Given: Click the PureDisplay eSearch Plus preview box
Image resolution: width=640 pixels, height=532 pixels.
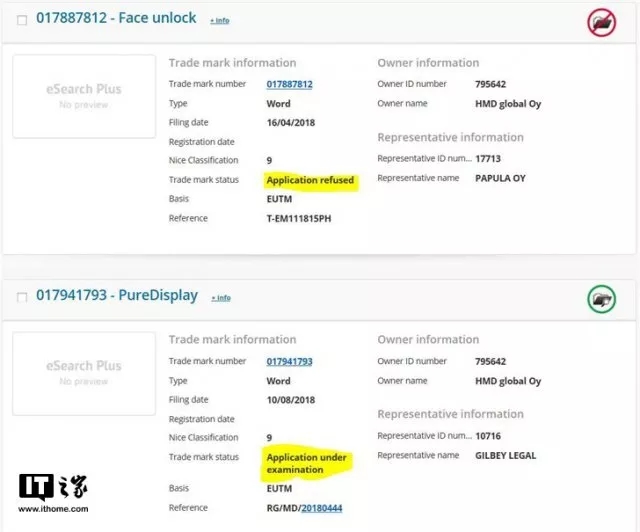Looking at the screenshot, I should [84, 374].
